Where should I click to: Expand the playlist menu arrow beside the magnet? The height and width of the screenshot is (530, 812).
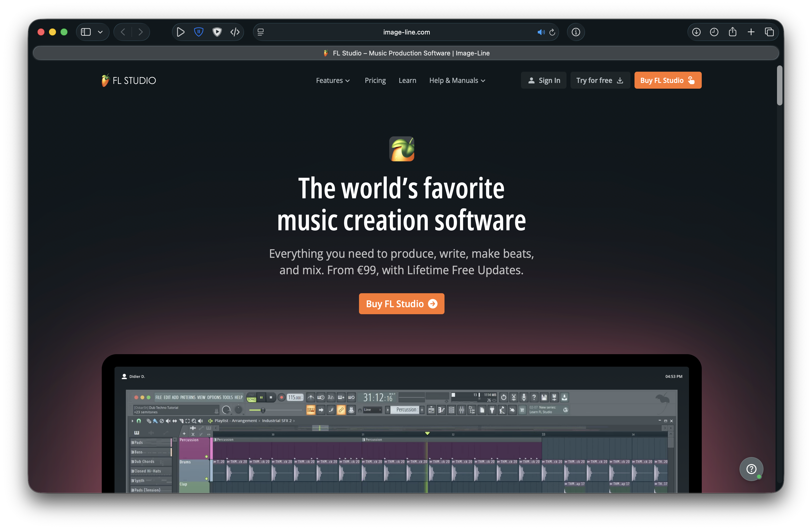[x=132, y=421]
